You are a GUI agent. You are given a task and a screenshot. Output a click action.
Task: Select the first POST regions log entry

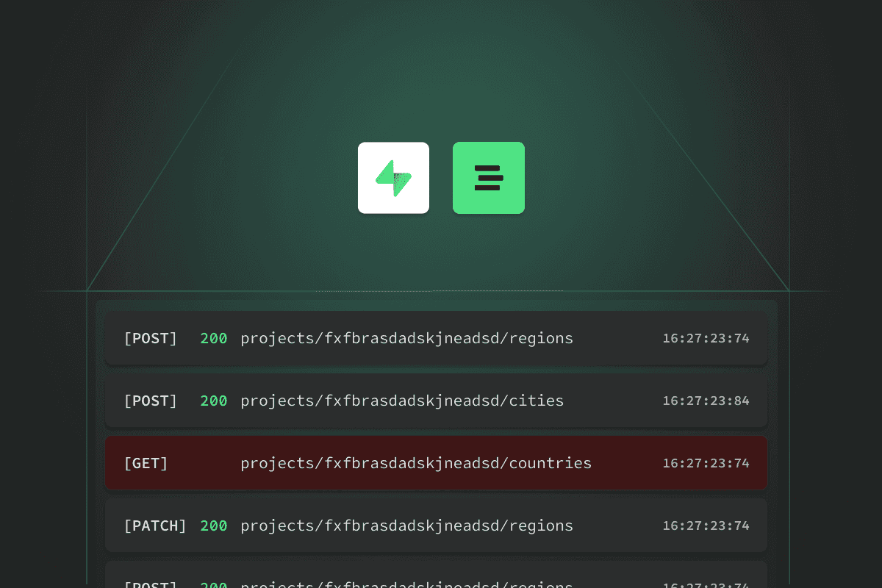pos(436,338)
